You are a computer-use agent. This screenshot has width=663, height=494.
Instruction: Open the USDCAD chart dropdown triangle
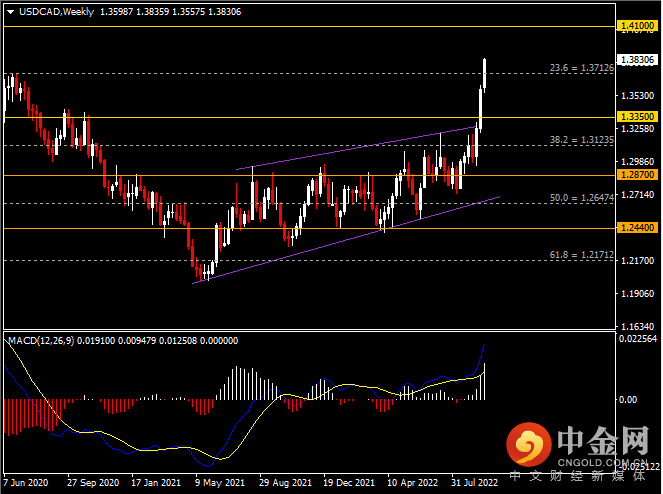pos(11,12)
